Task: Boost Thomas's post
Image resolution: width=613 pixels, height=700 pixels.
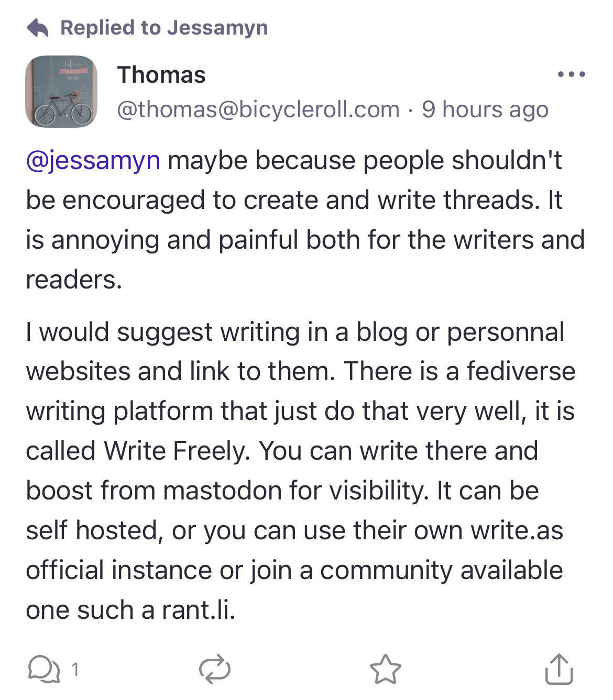Action: coord(215,670)
